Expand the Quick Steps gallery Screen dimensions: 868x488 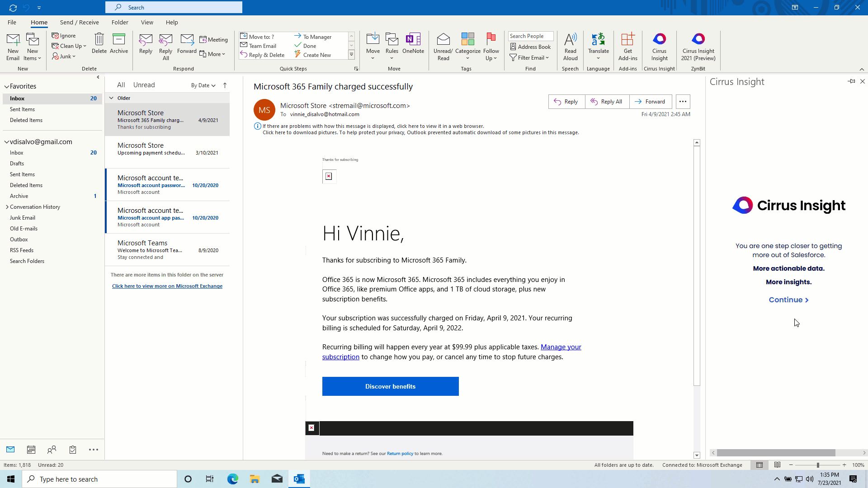point(351,55)
